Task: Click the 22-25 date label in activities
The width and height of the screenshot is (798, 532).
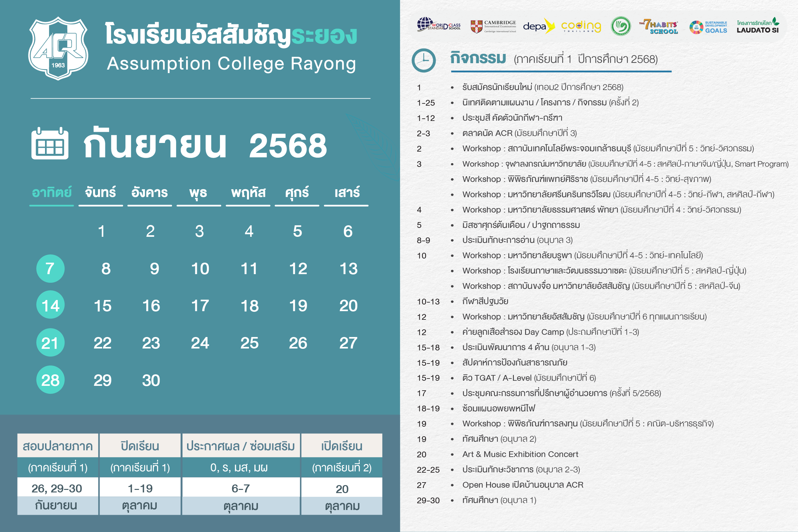Action: click(x=428, y=469)
